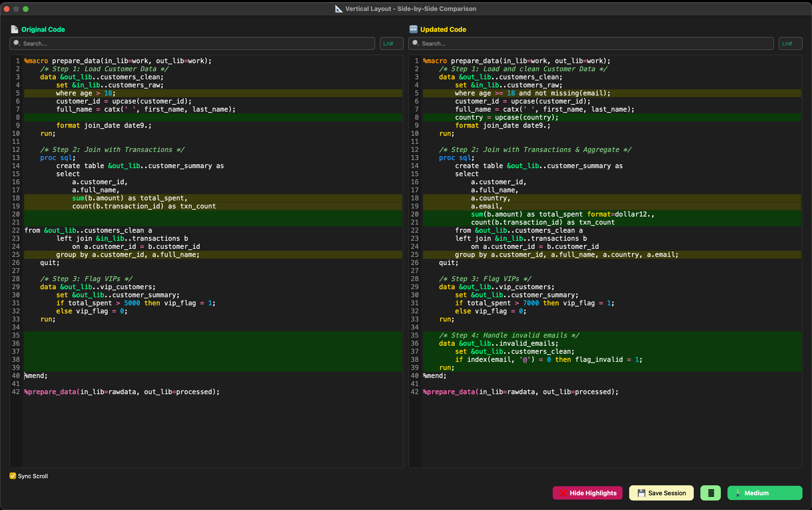Screen dimensions: 812x510
Task: Click the red X icon on Hide Highlights
Action: 563,493
